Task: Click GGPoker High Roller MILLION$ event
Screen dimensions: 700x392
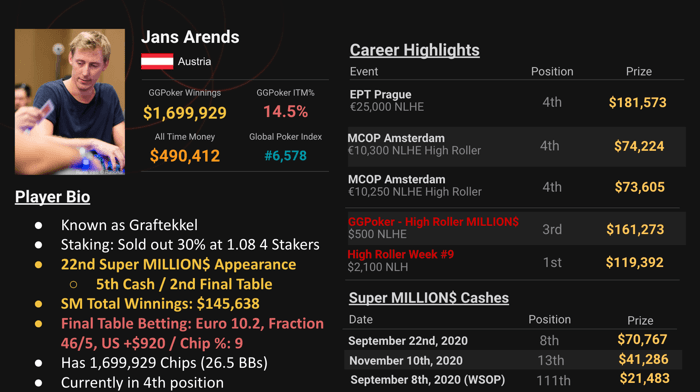Action: point(433,222)
